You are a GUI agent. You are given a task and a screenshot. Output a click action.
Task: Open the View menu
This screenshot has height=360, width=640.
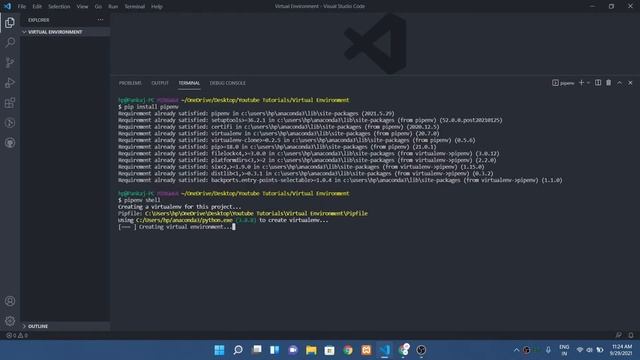82,7
